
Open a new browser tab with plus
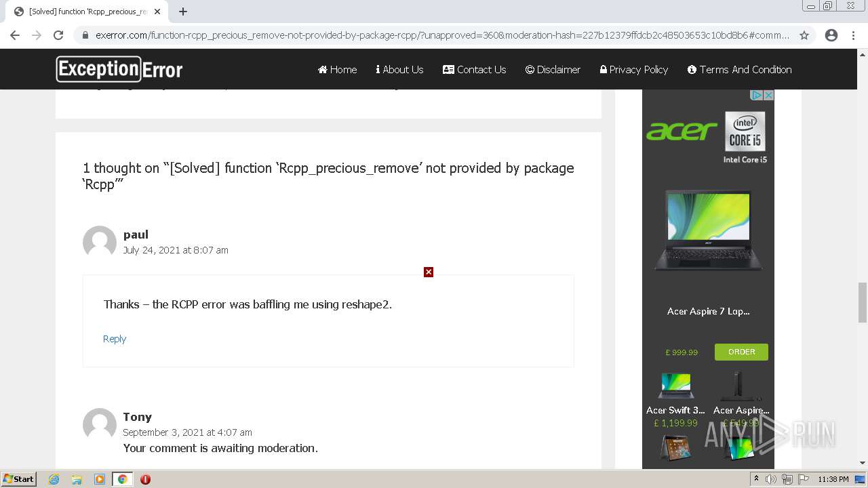[183, 12]
